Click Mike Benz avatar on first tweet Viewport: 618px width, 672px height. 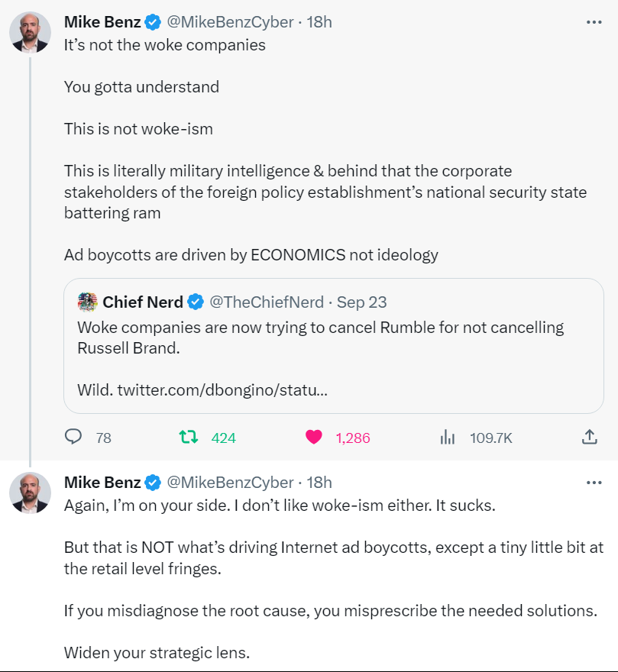coord(30,33)
